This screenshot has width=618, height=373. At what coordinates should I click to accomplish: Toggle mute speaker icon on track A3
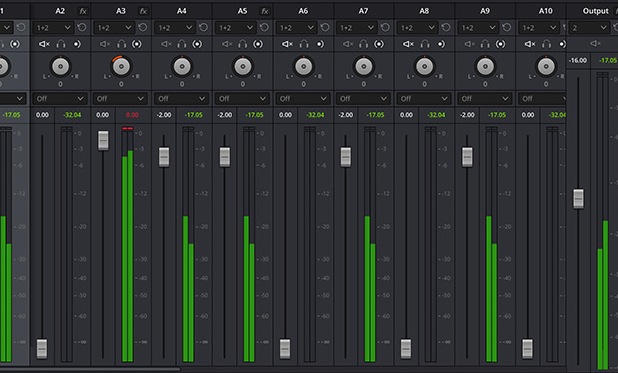pyautogui.click(x=104, y=44)
